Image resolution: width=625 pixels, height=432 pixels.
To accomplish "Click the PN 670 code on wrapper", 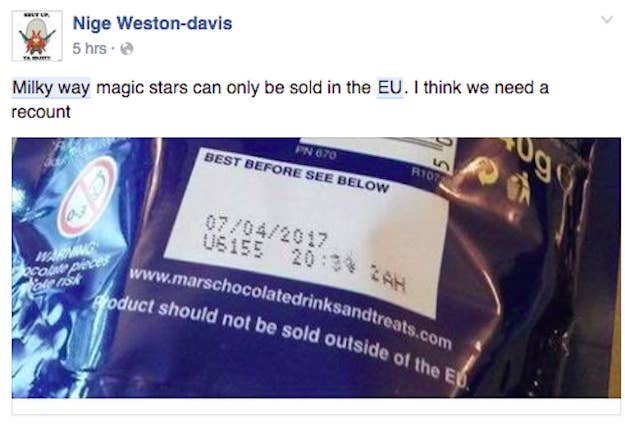I will pyautogui.click(x=316, y=153).
